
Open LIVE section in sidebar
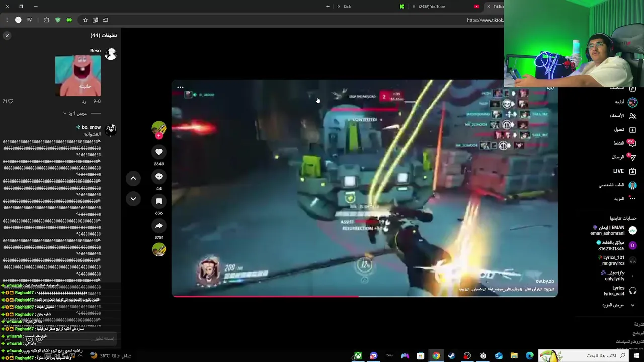(625, 171)
